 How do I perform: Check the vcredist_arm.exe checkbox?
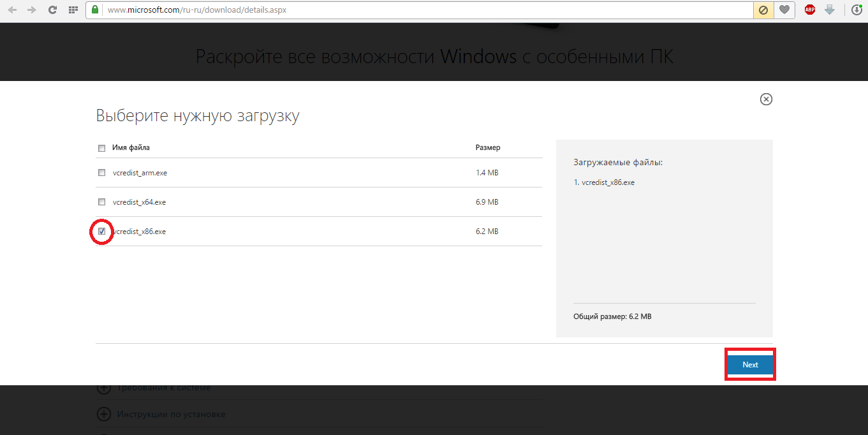[102, 173]
